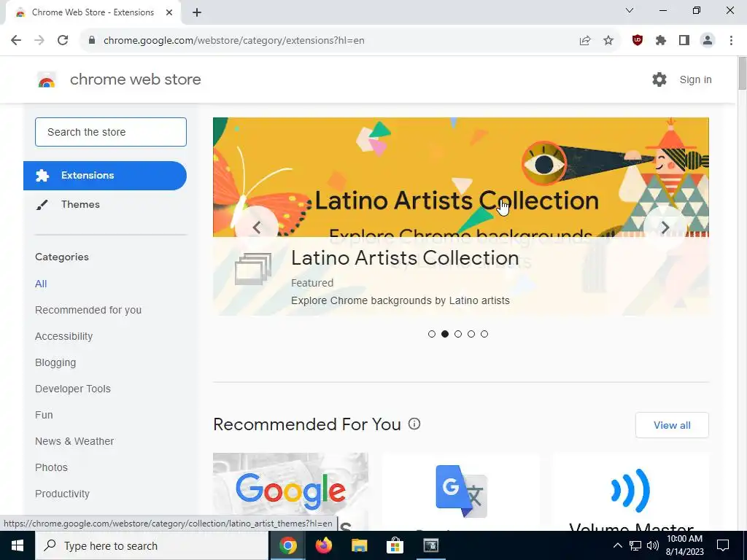Screen dimensions: 747x560
Task: Open the Google extension card thumbnail
Action: 290,491
